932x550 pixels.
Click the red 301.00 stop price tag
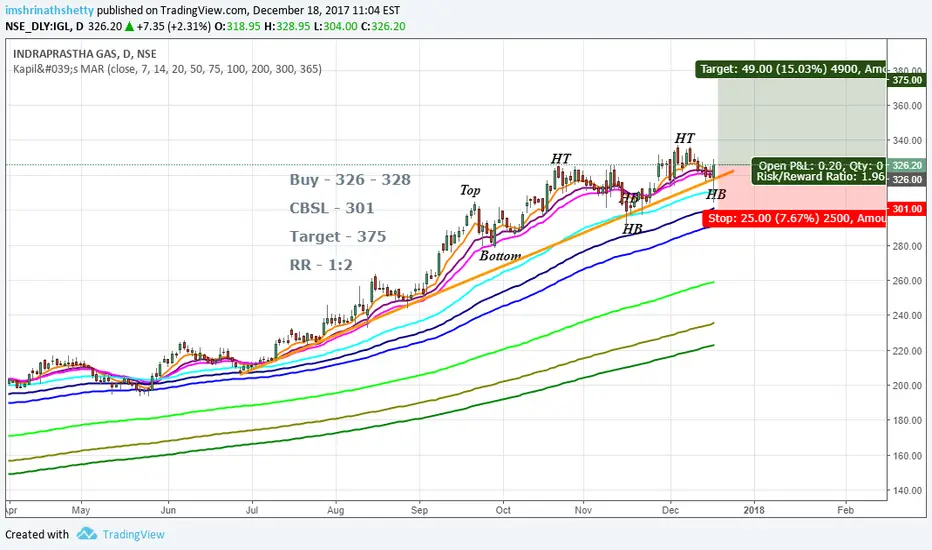(x=906, y=209)
